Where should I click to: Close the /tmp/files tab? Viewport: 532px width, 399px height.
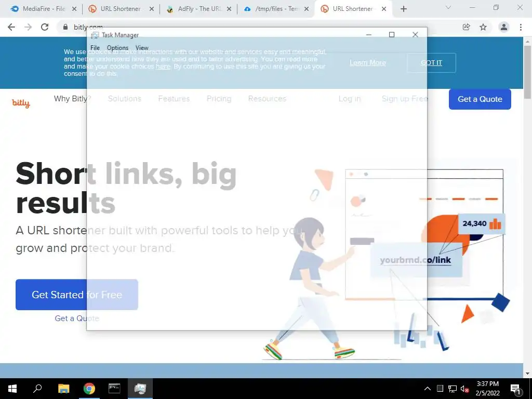[307, 9]
